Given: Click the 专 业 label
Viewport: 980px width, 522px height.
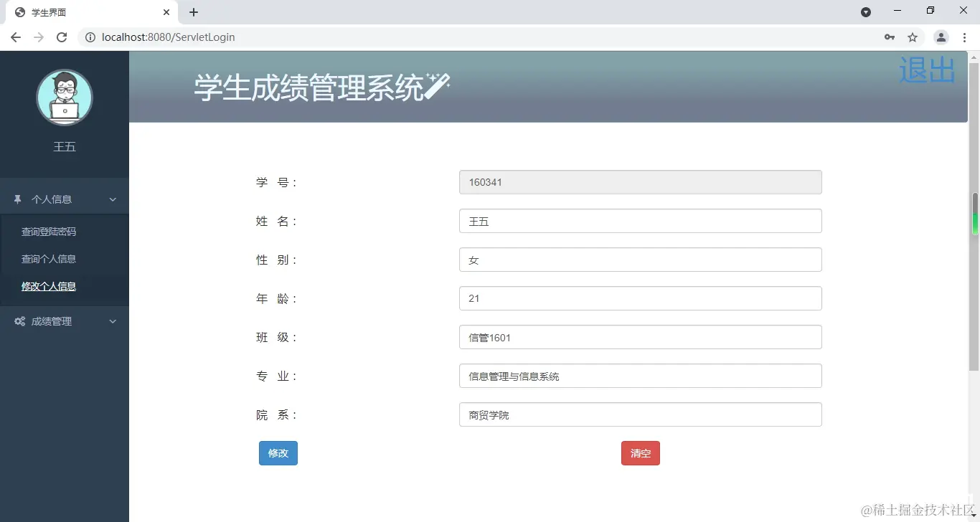Looking at the screenshot, I should (x=276, y=376).
